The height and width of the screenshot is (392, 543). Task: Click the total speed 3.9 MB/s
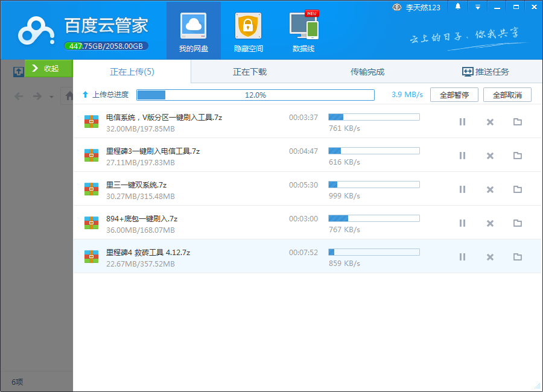(407, 95)
